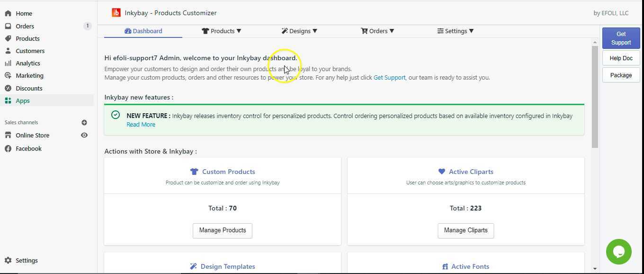Expand the Products dropdown menu
This screenshot has width=644, height=274.
coord(222,31)
